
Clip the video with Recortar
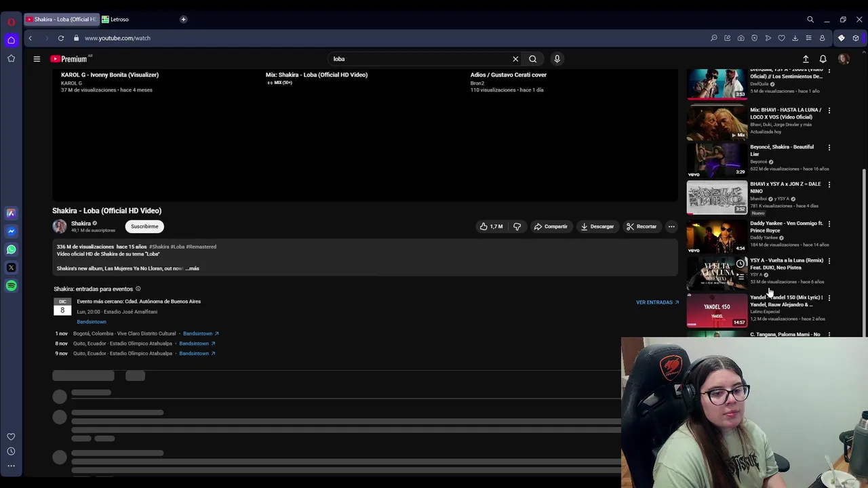642,226
